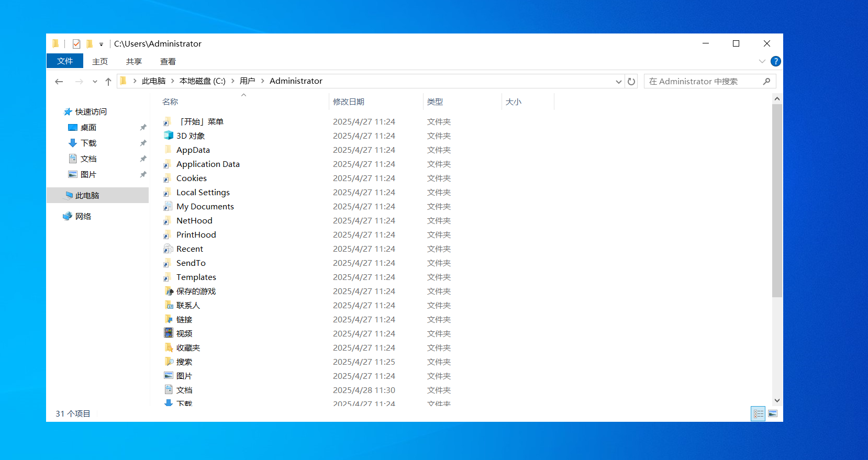Open the Quick Access Toolbar customize dropdown
This screenshot has width=868, height=460.
click(101, 44)
